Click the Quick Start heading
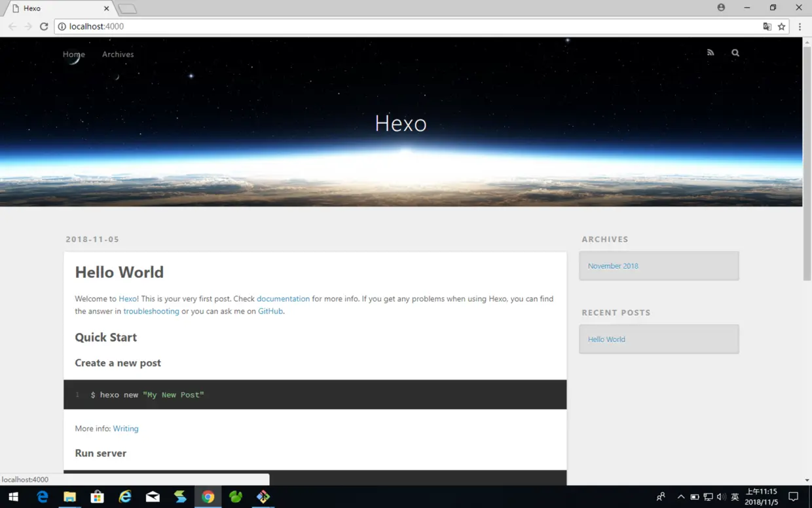 pos(106,338)
